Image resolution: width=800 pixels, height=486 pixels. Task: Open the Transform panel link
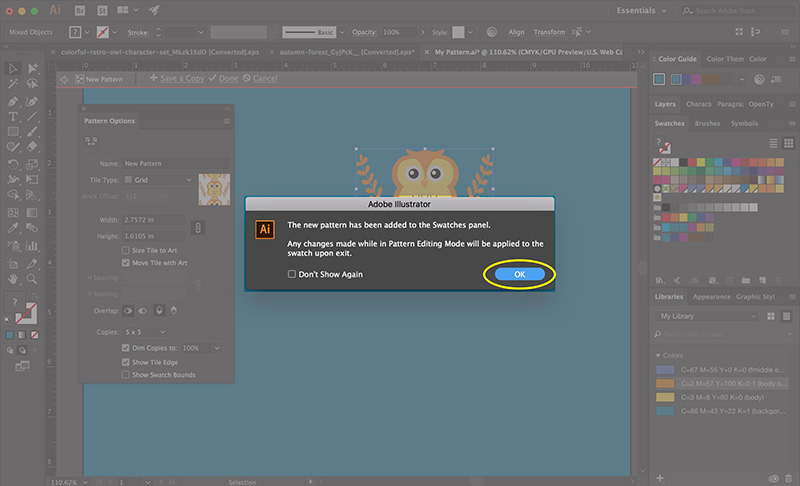[549, 32]
